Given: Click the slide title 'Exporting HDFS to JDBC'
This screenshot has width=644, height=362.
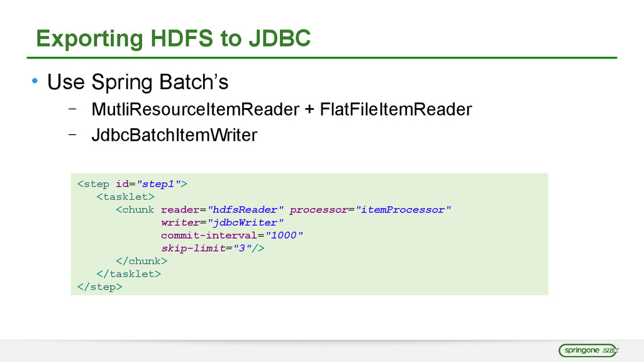Looking at the screenshot, I should point(174,38).
